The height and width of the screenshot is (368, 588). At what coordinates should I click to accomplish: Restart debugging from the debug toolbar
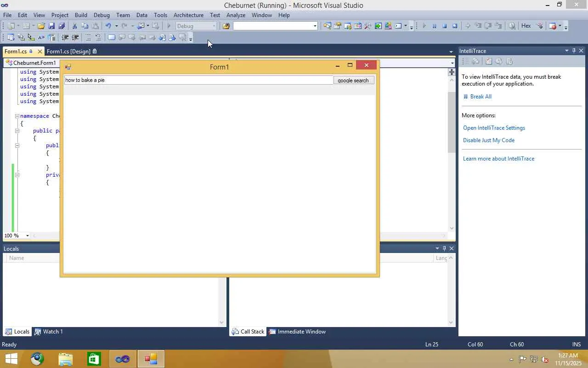[455, 26]
